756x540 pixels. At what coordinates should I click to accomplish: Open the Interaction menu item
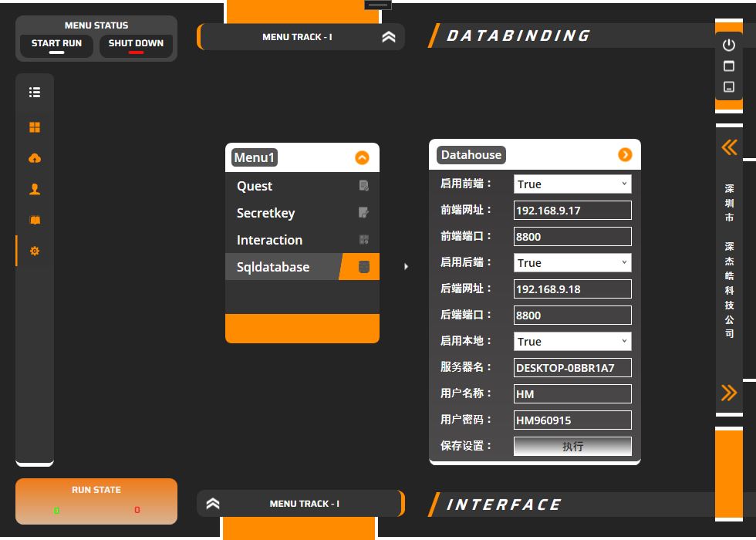(x=269, y=240)
